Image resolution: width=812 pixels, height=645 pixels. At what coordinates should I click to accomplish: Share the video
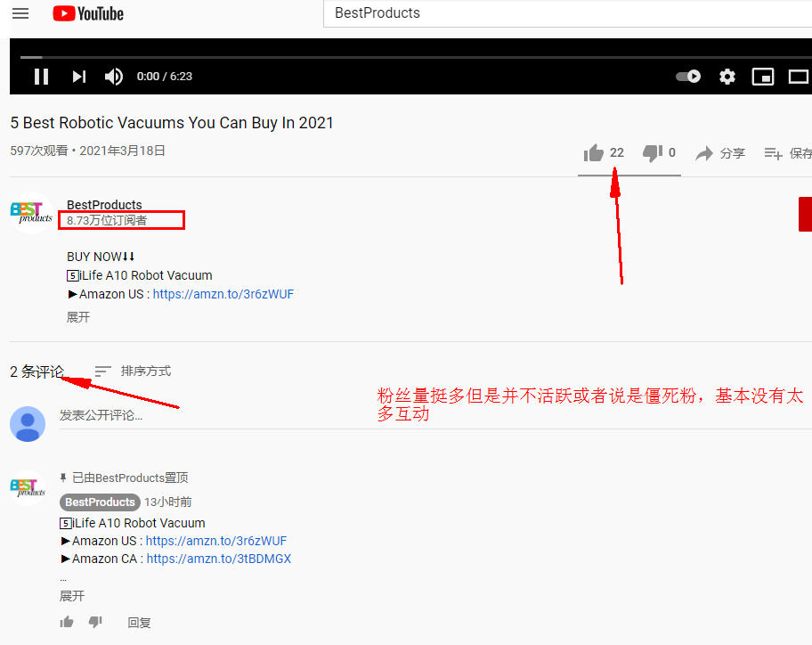point(719,153)
